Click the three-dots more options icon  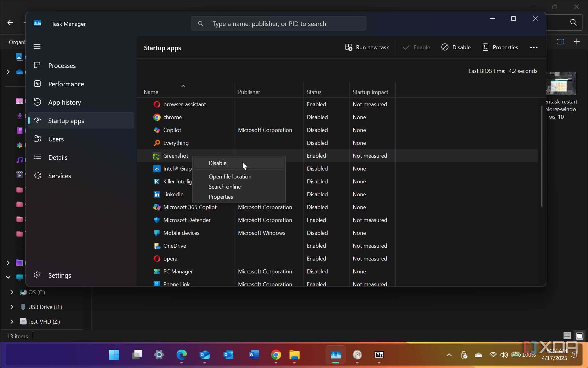click(534, 47)
